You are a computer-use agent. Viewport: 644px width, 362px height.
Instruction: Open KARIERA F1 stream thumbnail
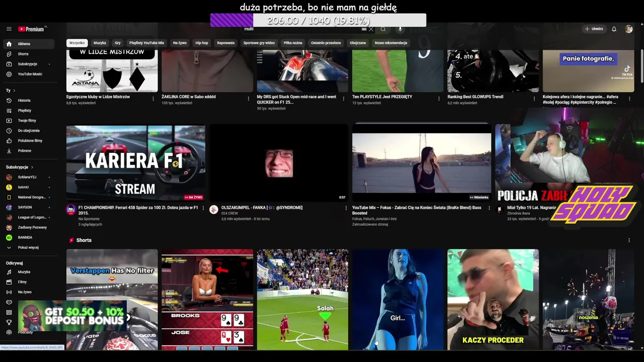tap(136, 163)
